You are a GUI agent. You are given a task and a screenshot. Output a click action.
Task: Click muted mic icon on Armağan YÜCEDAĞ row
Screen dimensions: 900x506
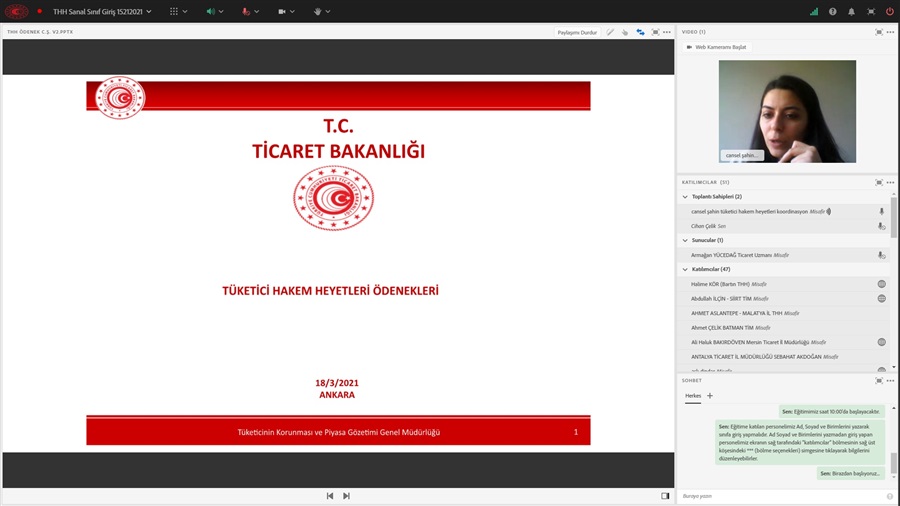(881, 255)
